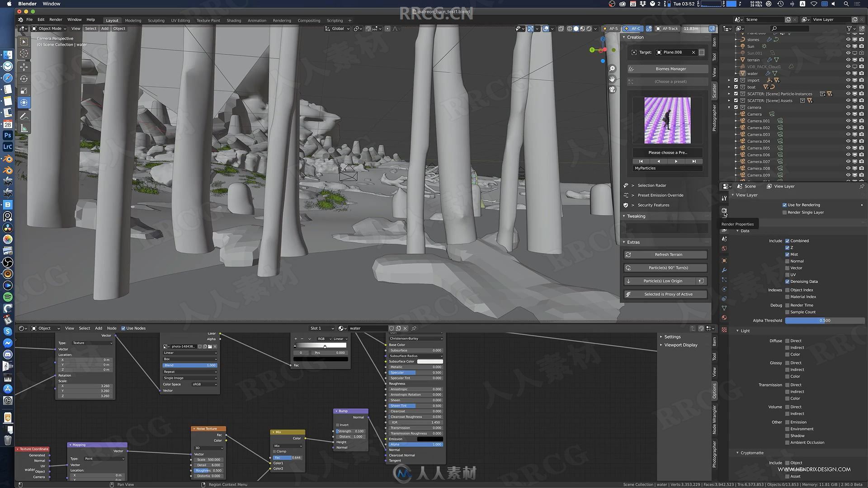Click Particle(s) Low Origin button
This screenshot has width=868, height=488.
pos(665,281)
